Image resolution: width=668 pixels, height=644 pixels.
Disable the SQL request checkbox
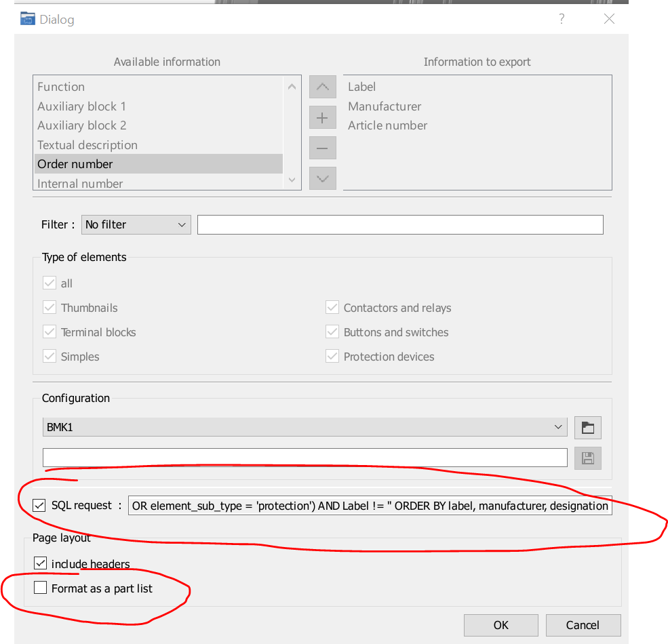pyautogui.click(x=40, y=505)
